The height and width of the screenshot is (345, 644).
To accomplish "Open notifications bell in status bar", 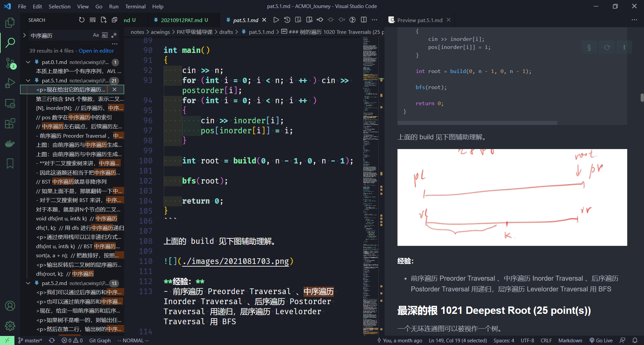I will (635, 340).
